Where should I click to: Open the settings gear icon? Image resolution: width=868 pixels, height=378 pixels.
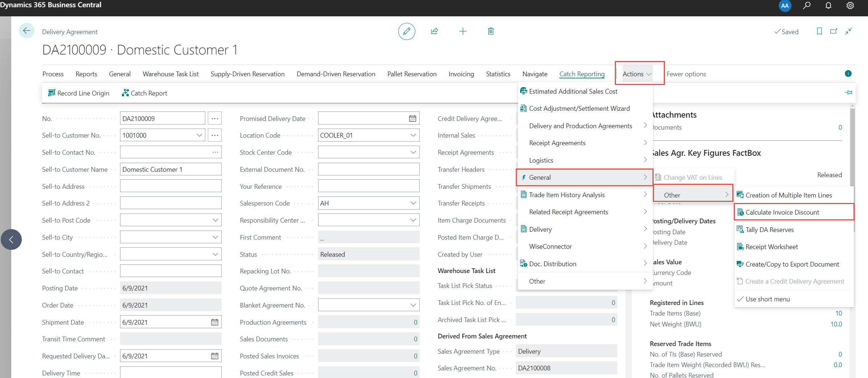[850, 5]
